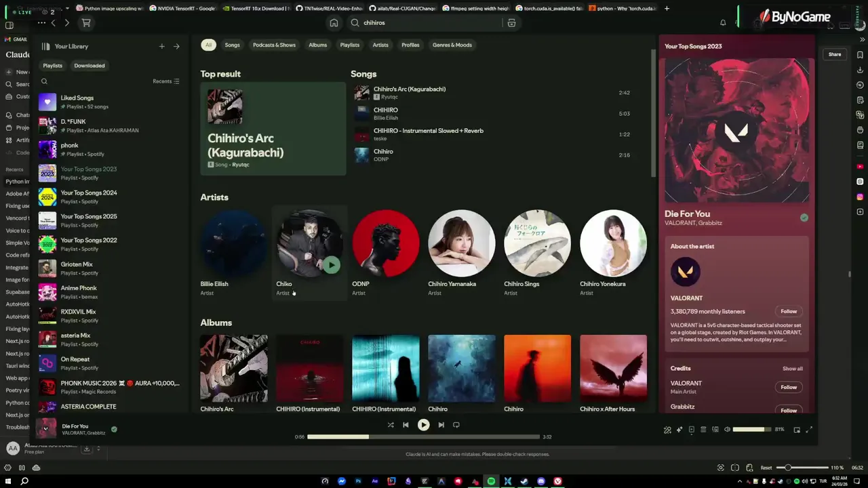Click the song progress bar
Viewport: 868px width, 488px height.
click(x=423, y=436)
